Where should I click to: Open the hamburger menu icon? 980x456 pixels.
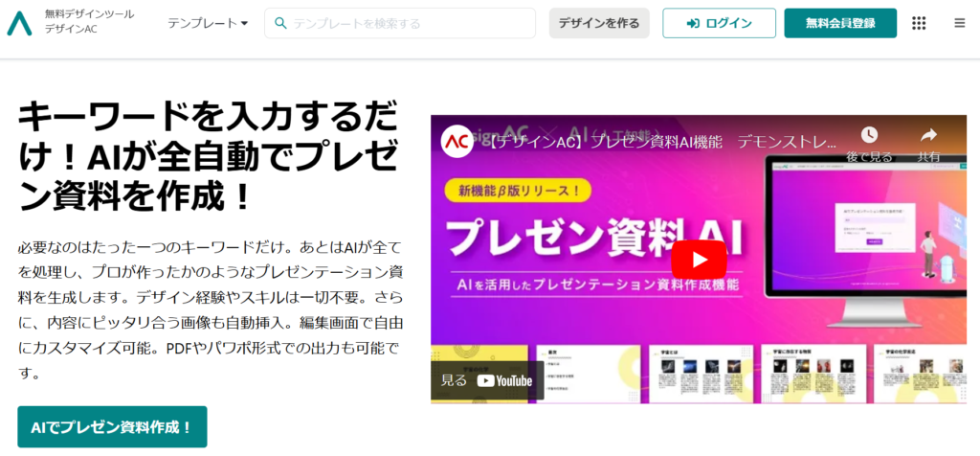(x=959, y=23)
